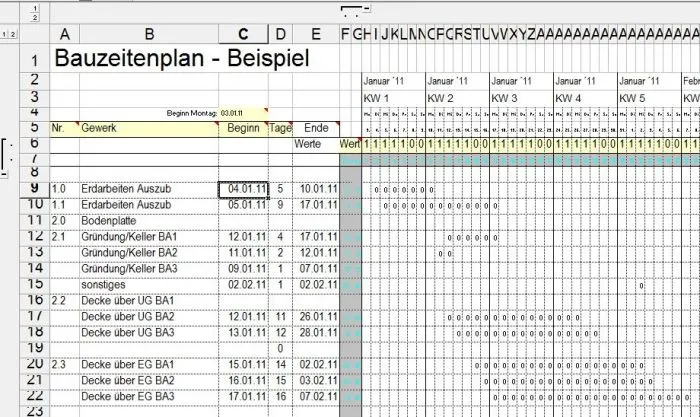Select the begin date '13.01.11'

[x=244, y=333]
